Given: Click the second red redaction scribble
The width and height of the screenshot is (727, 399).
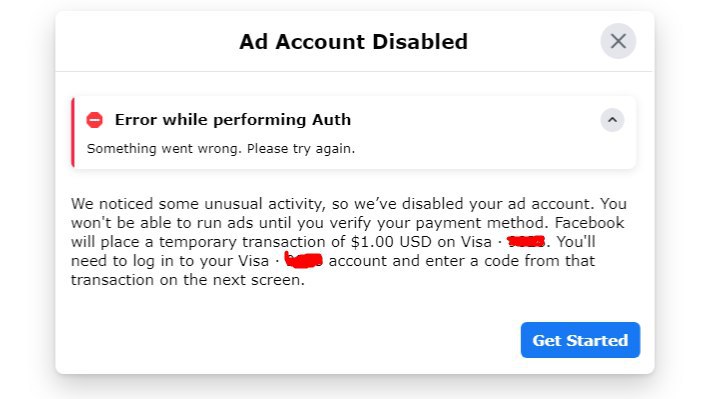Looking at the screenshot, I should [x=303, y=260].
